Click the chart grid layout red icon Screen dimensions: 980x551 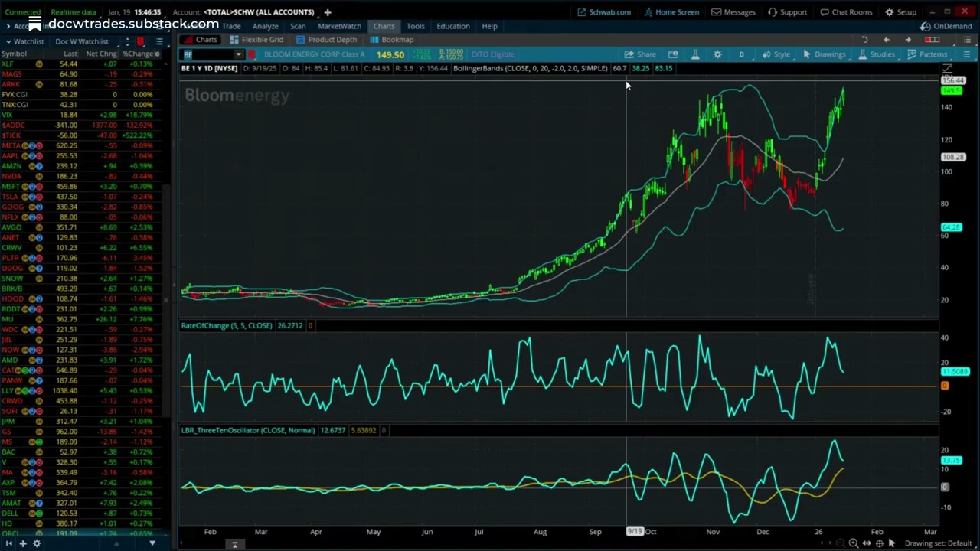tap(932, 40)
